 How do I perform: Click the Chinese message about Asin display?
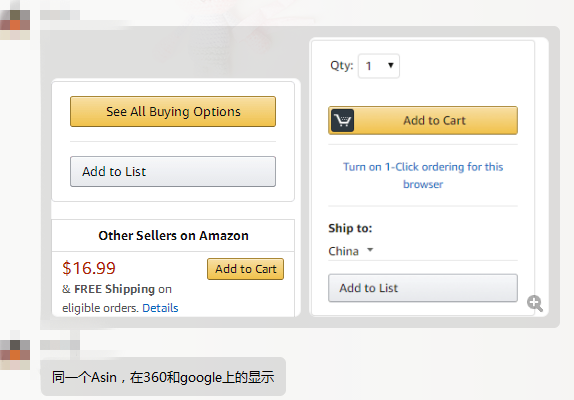coord(163,377)
